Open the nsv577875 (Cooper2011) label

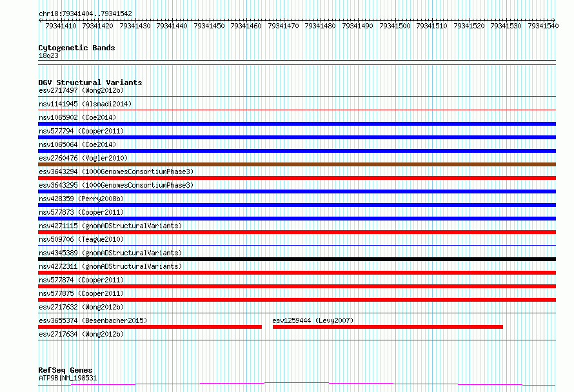point(81,293)
